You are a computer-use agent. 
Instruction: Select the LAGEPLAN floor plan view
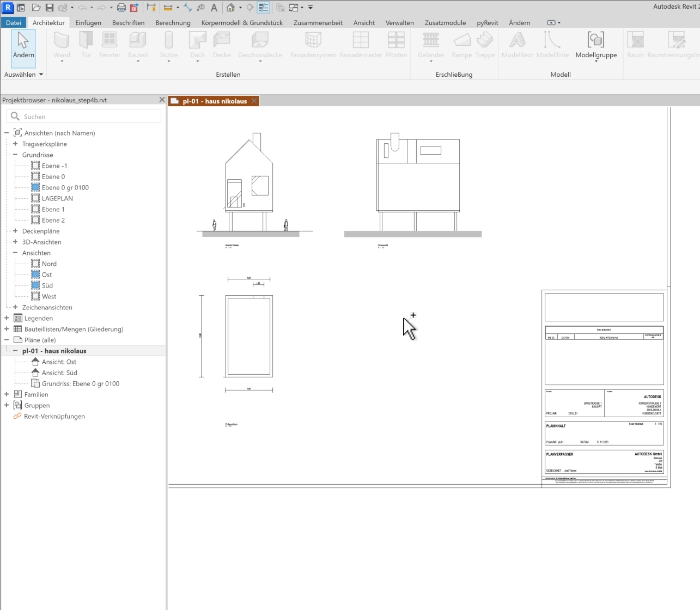[x=57, y=198]
